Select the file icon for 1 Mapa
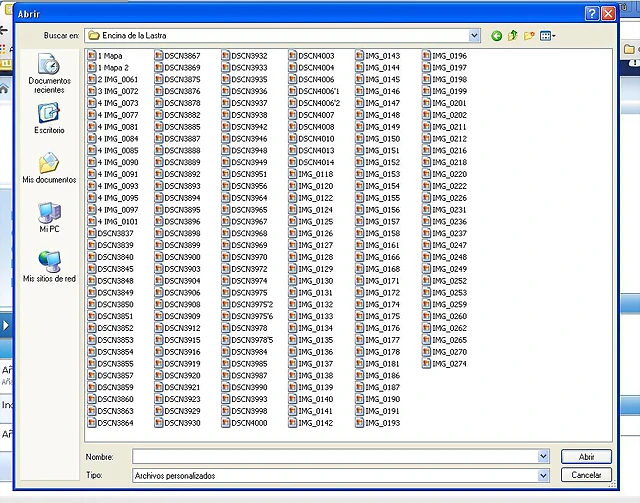 click(92, 56)
